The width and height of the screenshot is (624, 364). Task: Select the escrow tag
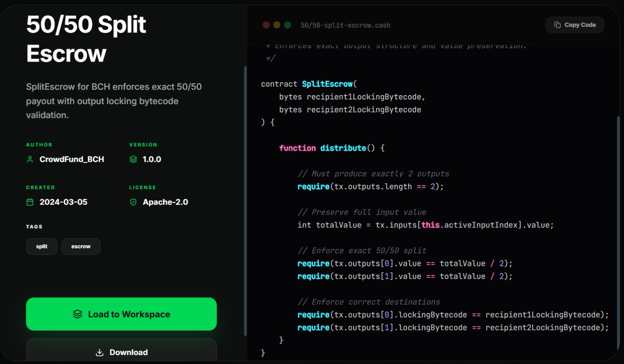pyautogui.click(x=81, y=246)
